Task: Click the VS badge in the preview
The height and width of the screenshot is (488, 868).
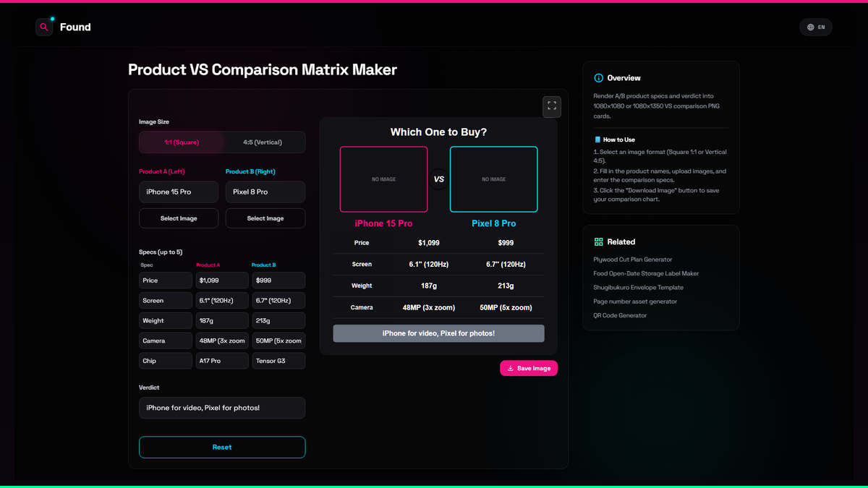Action: [438, 179]
